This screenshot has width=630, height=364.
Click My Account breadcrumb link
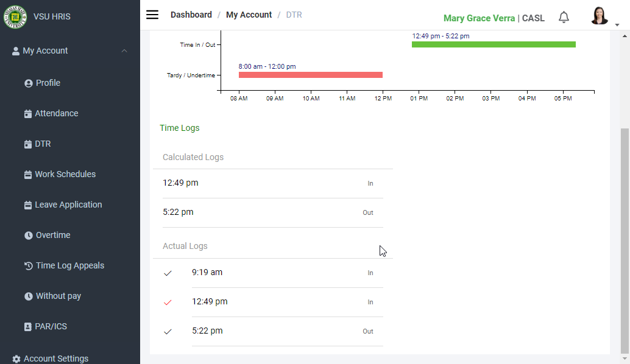[249, 15]
